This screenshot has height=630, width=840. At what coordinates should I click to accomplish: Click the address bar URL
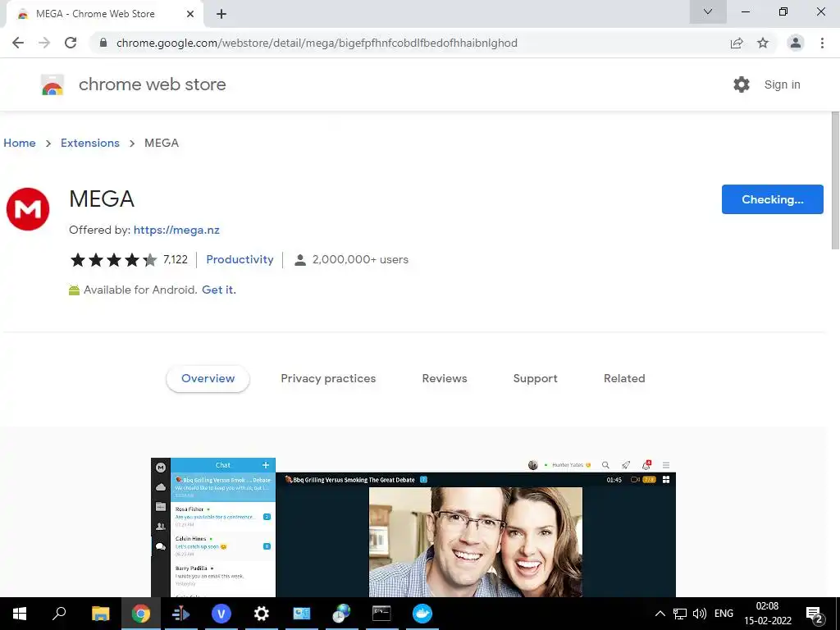(317, 43)
